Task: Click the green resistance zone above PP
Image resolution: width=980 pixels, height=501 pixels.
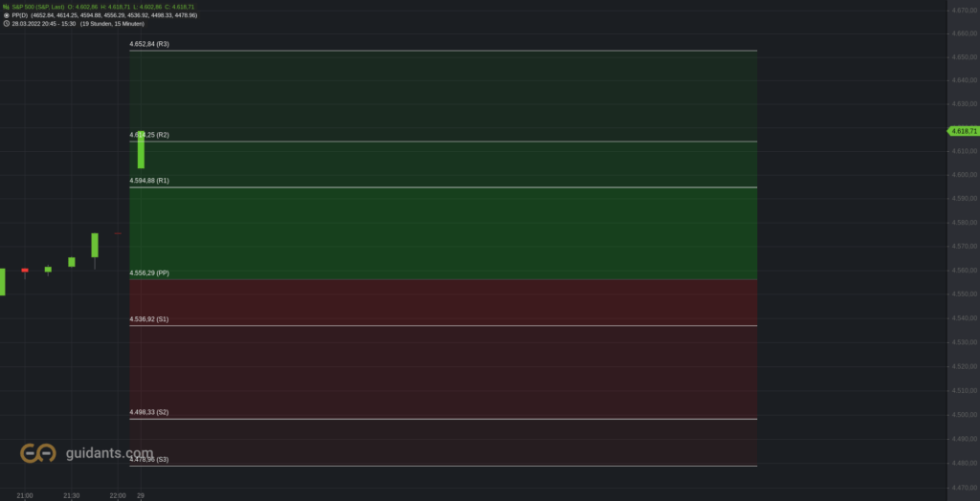Action: tap(443, 164)
